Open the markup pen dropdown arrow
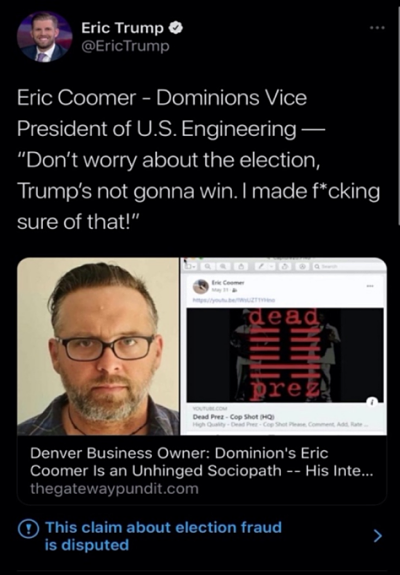The image size is (400, 575). tap(272, 266)
